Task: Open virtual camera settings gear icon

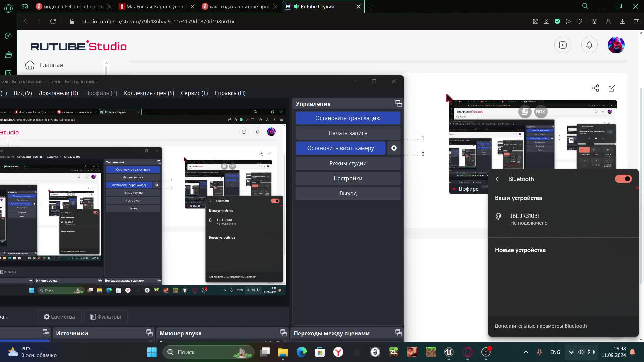Action: tap(394, 148)
